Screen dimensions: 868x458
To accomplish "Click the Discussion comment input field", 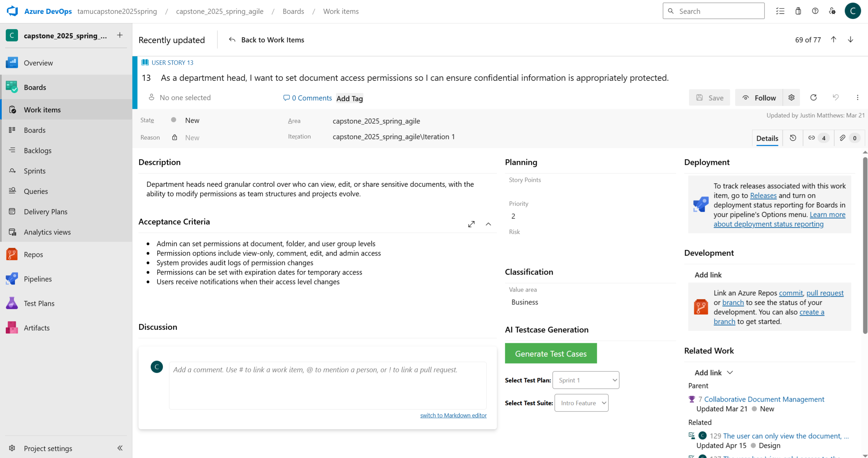I will point(327,385).
